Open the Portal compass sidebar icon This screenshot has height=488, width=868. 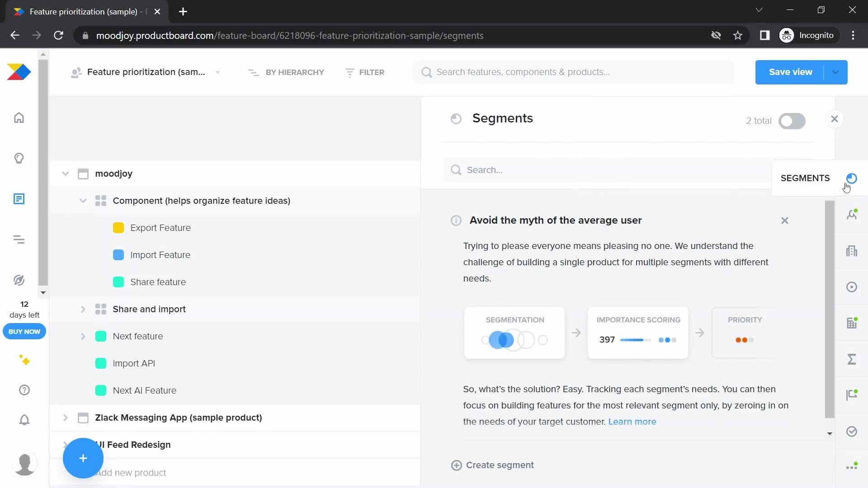click(19, 280)
